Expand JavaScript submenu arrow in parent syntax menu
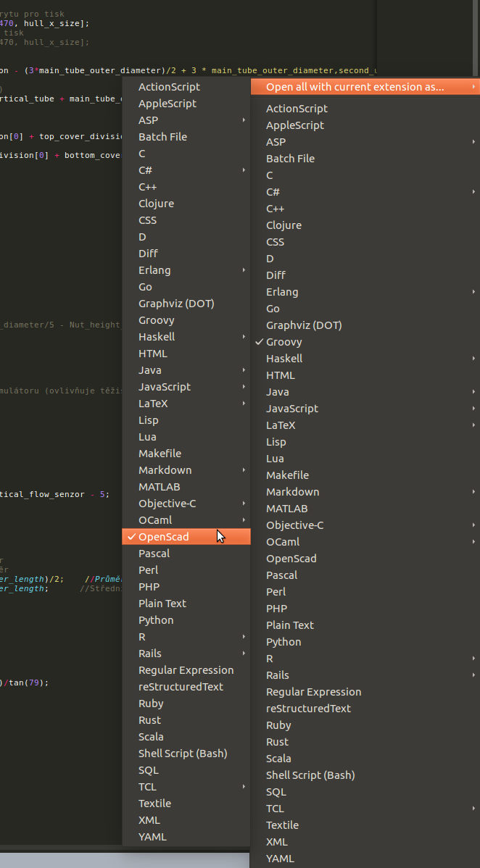This screenshot has width=480, height=868. coord(244,387)
